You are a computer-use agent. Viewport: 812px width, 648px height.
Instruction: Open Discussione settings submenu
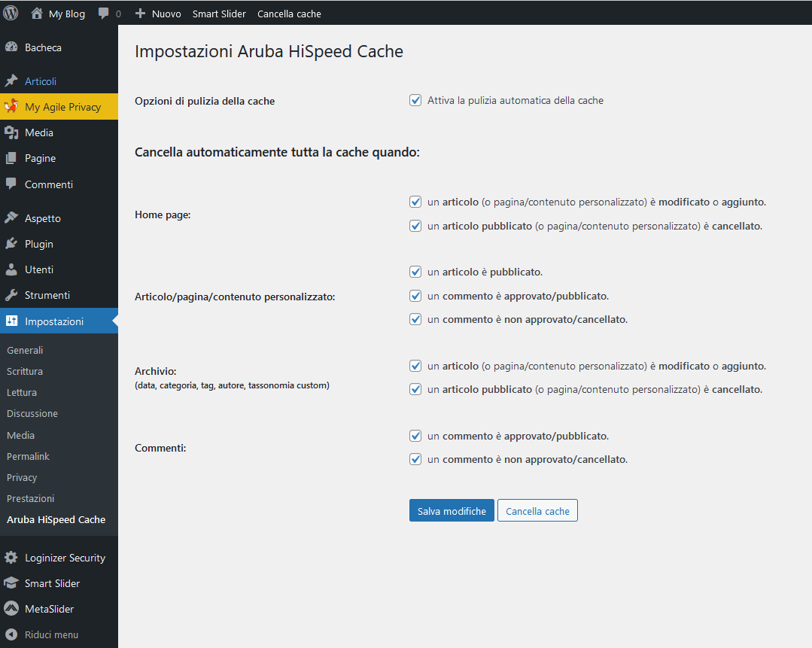32,413
